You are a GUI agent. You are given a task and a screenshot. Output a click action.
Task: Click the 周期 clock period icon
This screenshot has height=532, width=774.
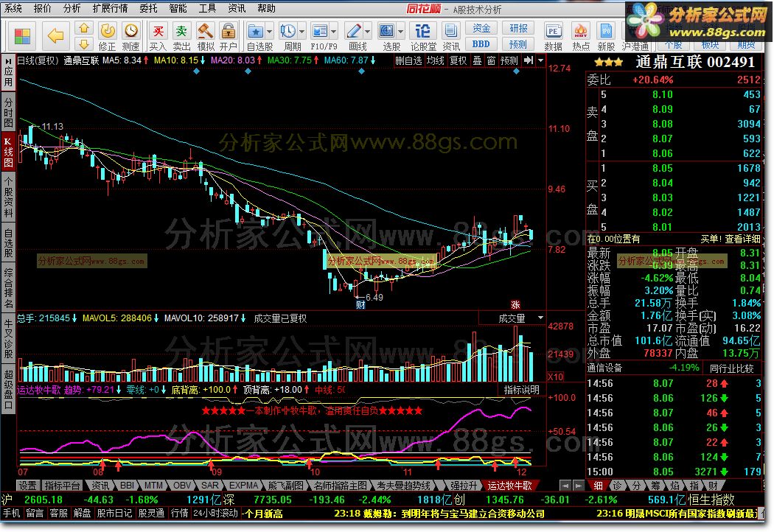287,31
